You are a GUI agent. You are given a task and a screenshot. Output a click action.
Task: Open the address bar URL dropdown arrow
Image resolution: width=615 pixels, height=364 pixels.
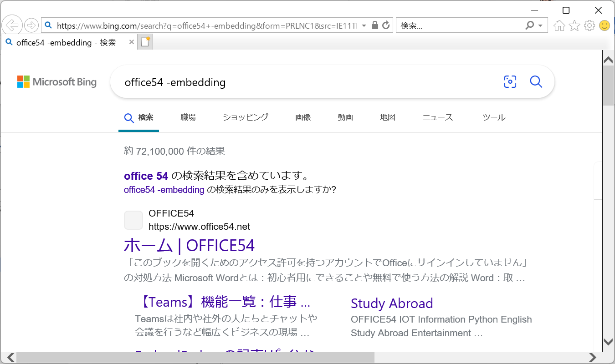tap(364, 26)
